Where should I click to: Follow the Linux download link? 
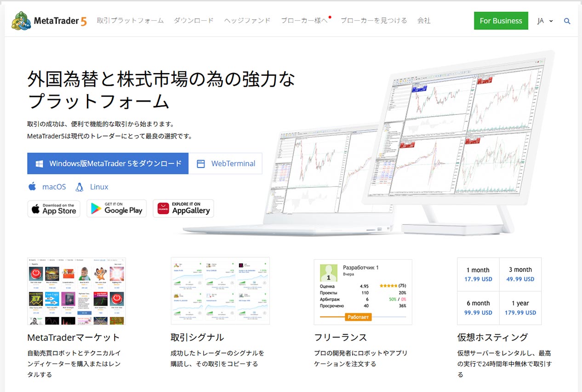[x=92, y=187]
